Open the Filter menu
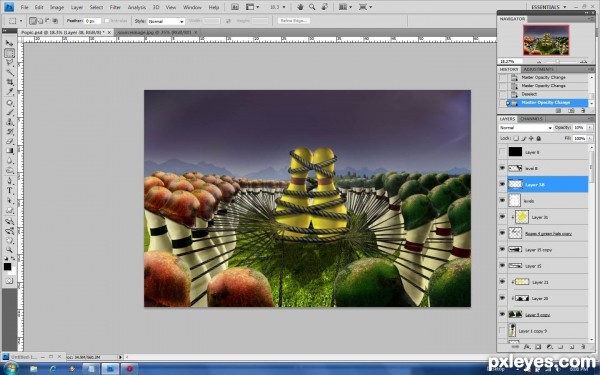The image size is (600, 375). [x=115, y=7]
